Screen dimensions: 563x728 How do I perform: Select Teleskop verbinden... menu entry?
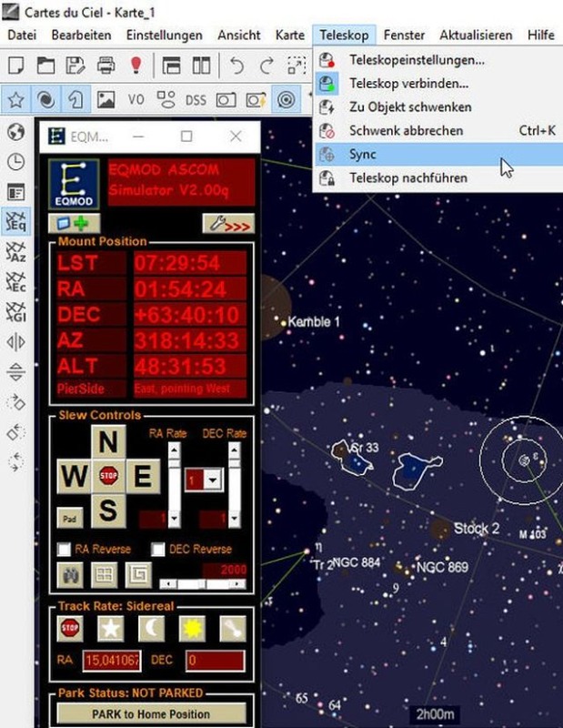(x=438, y=84)
